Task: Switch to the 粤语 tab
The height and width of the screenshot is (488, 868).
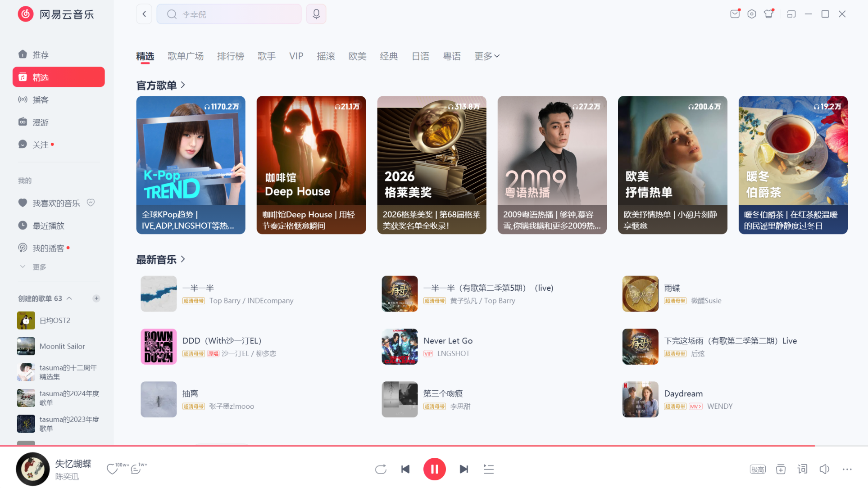Action: point(452,56)
